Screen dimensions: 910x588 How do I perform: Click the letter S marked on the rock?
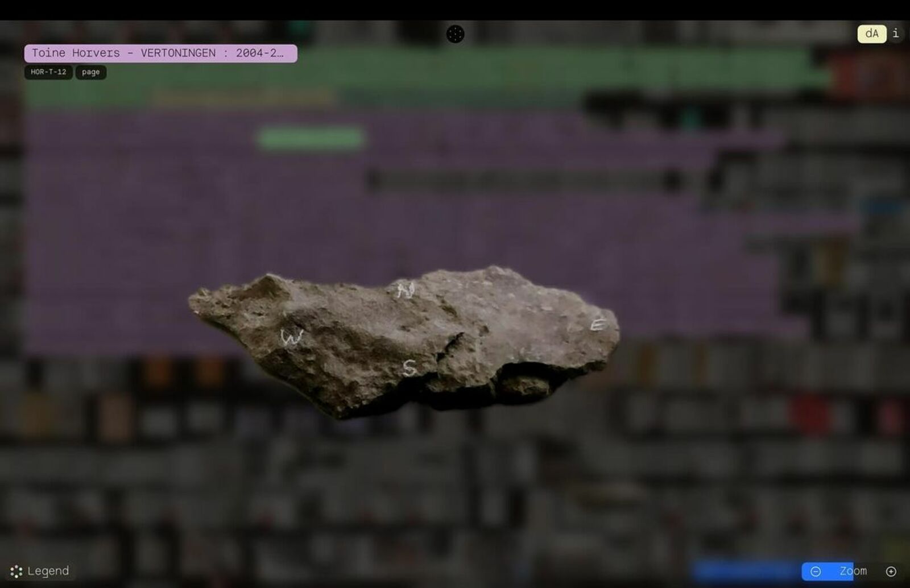coord(409,368)
